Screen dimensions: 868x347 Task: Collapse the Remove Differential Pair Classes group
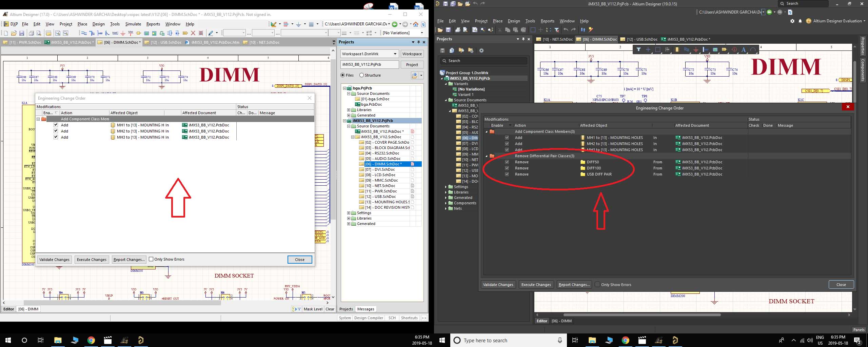487,156
